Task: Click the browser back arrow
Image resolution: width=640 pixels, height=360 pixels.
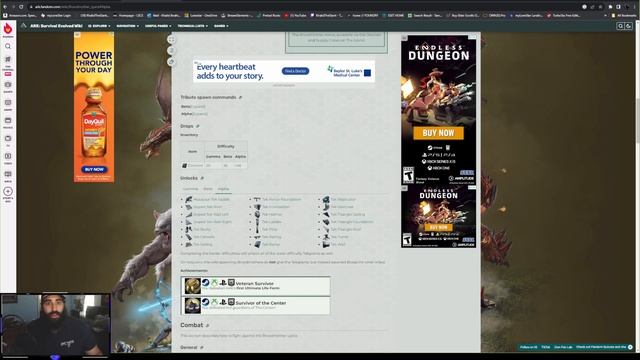Action: [x=5, y=7]
